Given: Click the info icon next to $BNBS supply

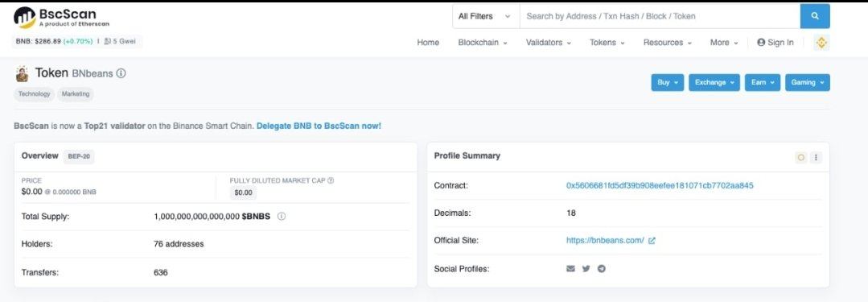Looking at the screenshot, I should 282,217.
